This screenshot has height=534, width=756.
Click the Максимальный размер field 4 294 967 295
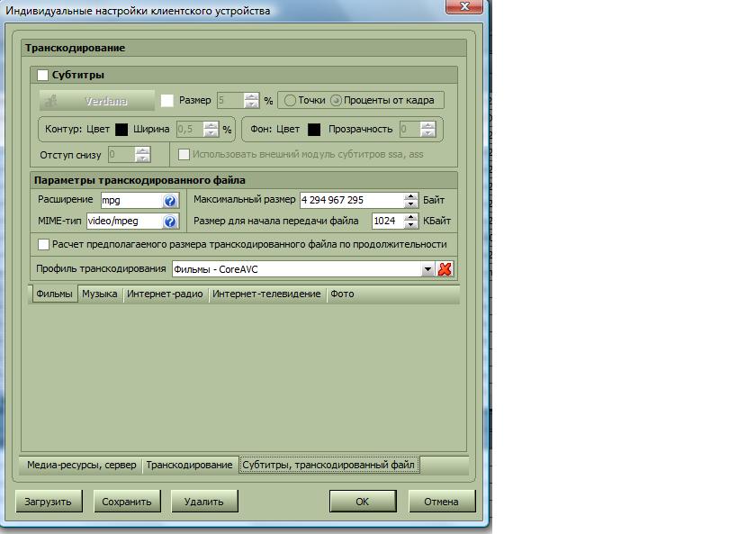[352, 200]
